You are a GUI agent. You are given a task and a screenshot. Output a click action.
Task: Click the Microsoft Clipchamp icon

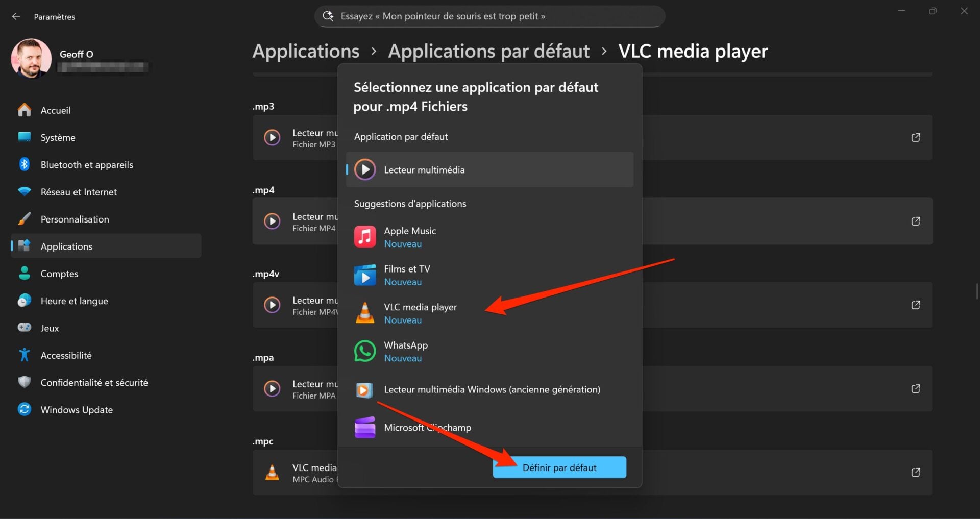[365, 428]
